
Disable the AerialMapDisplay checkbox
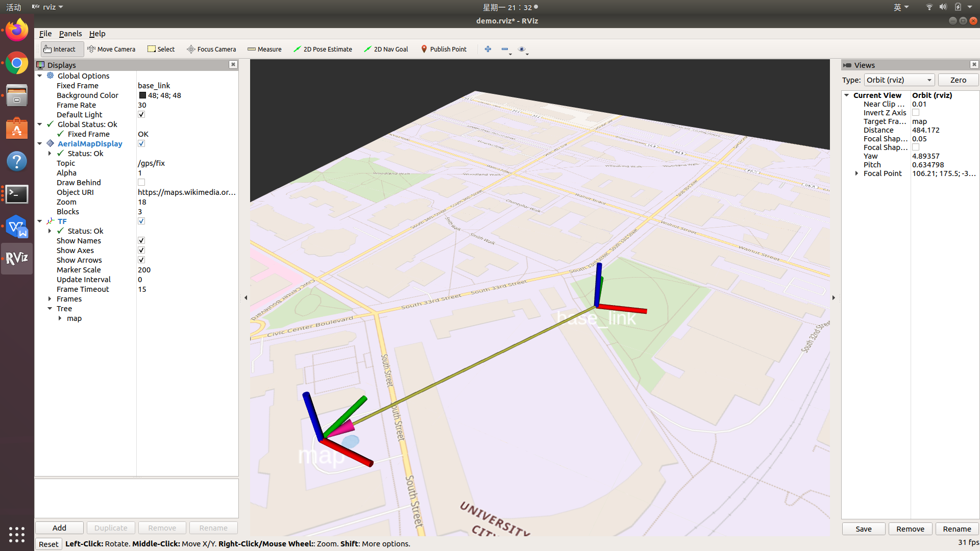tap(141, 144)
